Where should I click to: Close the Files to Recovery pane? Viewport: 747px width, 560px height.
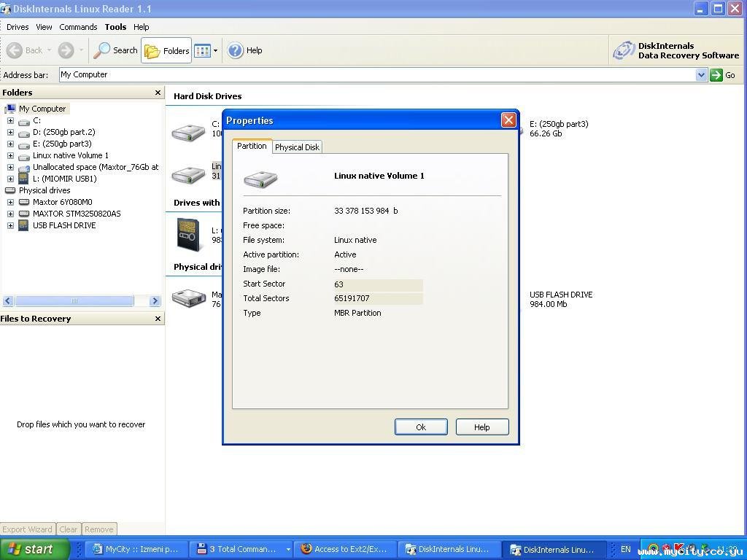tap(158, 319)
